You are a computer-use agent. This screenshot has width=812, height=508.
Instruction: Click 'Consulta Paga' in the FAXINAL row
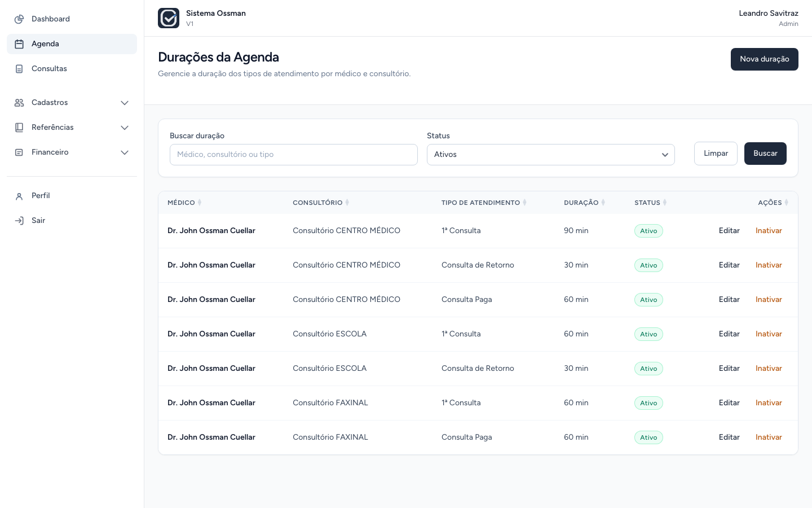pyautogui.click(x=467, y=437)
